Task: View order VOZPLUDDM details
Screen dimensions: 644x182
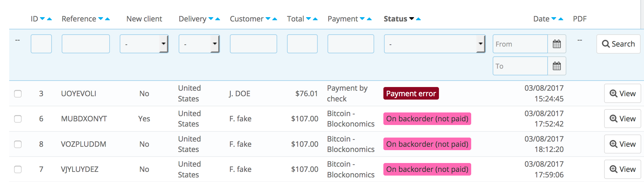Action: pos(622,144)
